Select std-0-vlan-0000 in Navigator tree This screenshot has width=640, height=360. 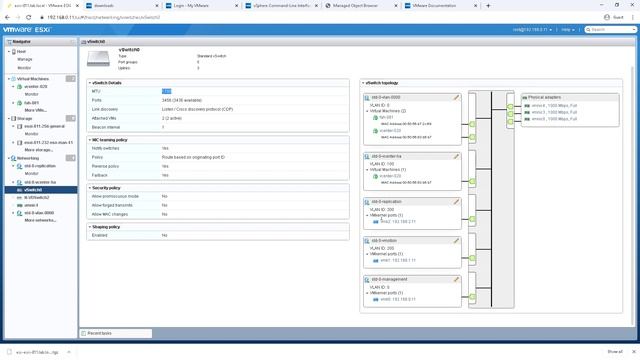click(39, 213)
